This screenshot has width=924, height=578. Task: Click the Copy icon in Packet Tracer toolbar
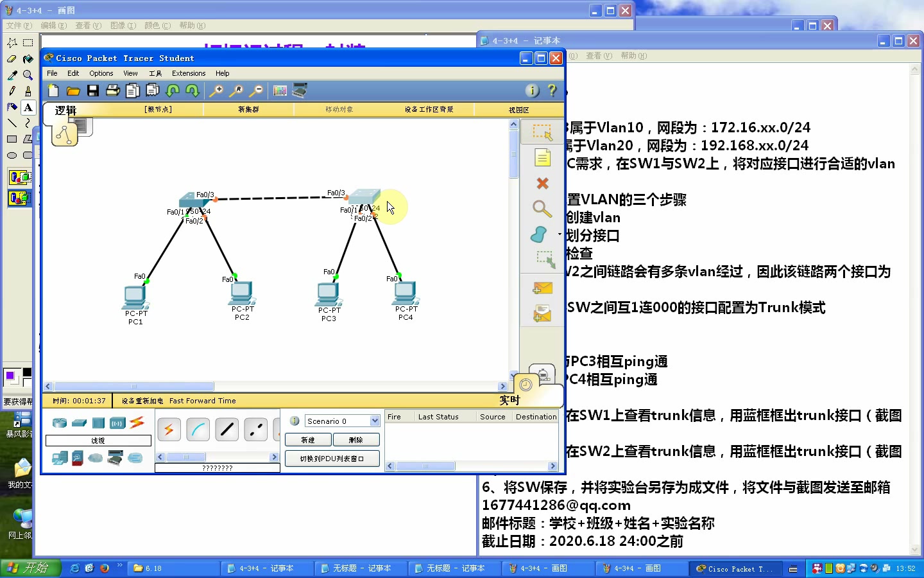point(133,91)
